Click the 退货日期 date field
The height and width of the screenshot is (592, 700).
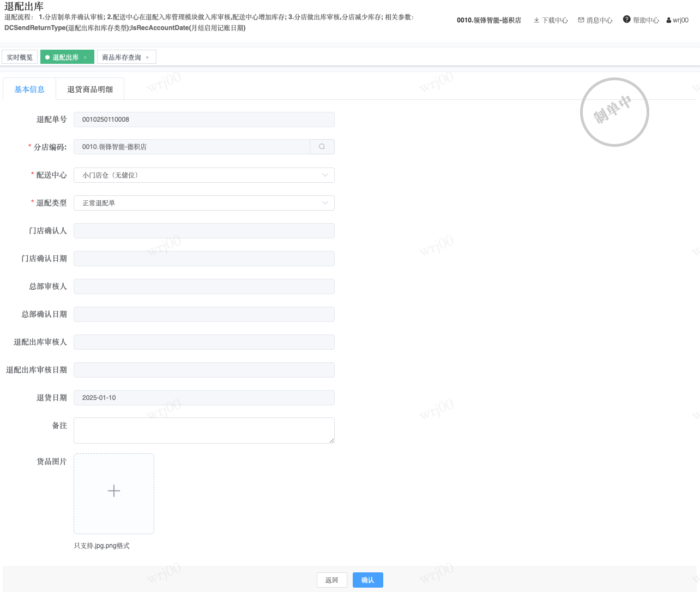pyautogui.click(x=204, y=398)
